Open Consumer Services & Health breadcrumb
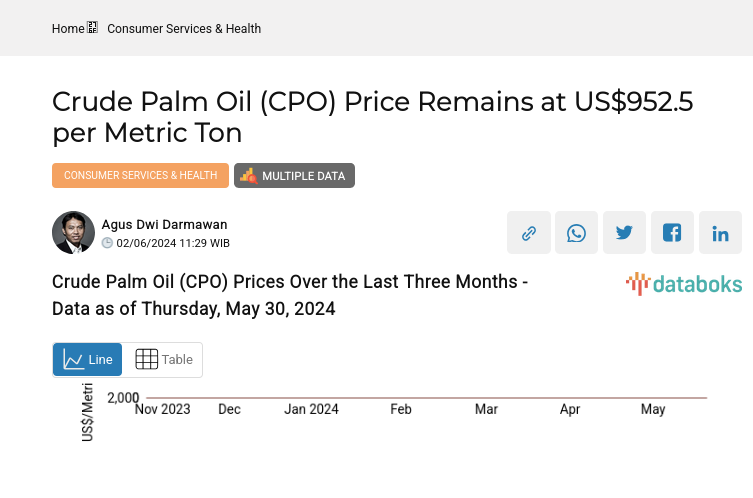This screenshot has height=498, width=753. click(x=184, y=29)
